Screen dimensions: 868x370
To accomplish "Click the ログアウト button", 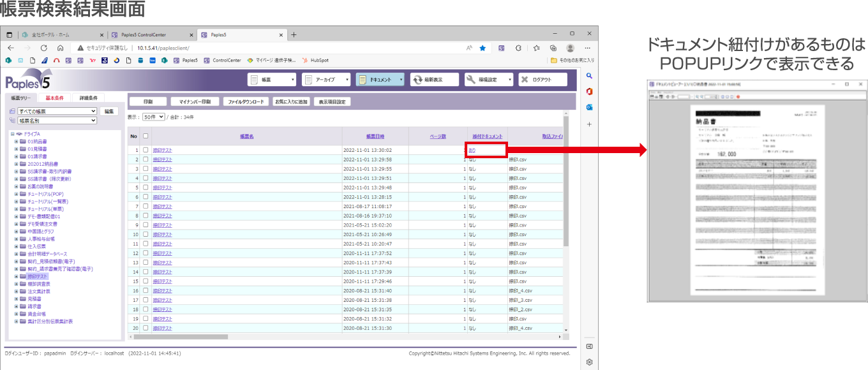I will pos(543,80).
